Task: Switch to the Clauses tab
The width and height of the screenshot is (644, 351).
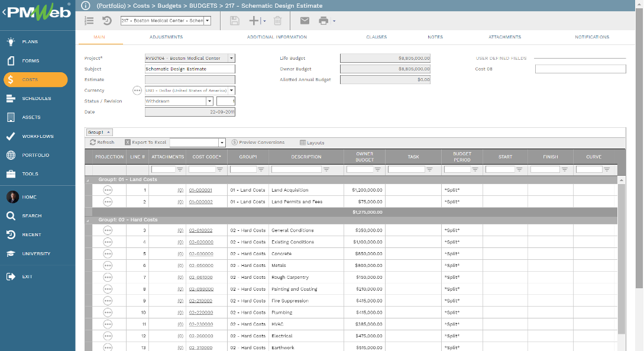Action: 377,37
